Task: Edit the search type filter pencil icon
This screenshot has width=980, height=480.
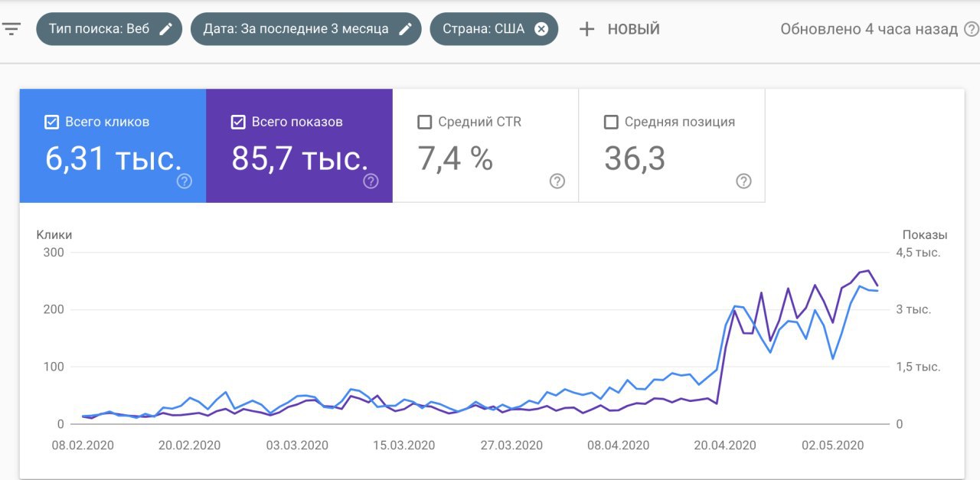Action: tap(165, 29)
